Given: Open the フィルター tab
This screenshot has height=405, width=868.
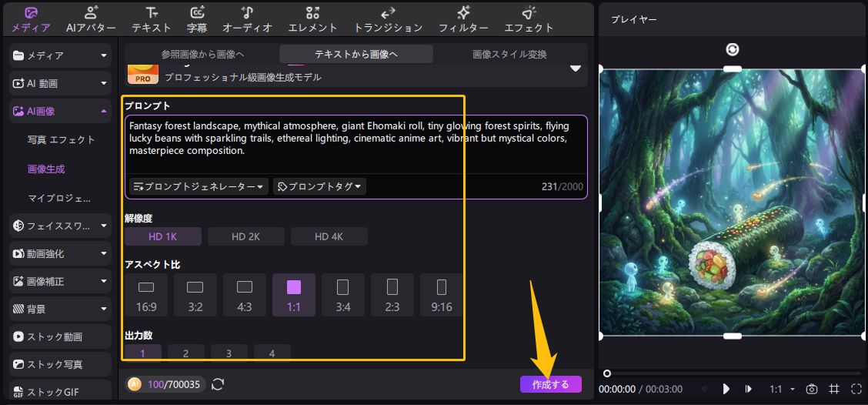Looking at the screenshot, I should (x=463, y=19).
